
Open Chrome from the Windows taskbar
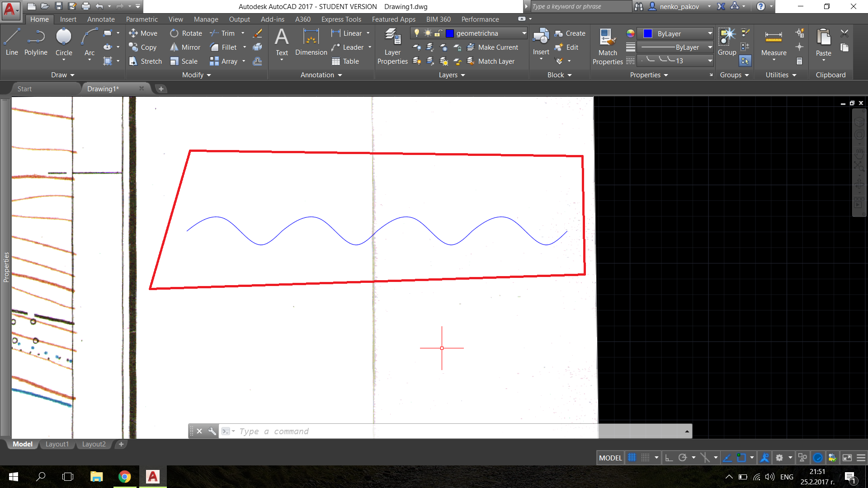coord(125,477)
